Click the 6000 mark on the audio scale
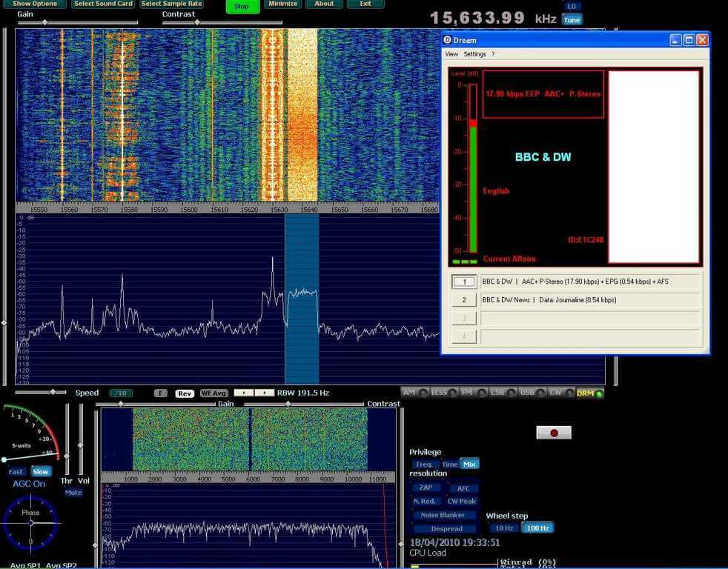Viewport: 728px width, 569px height. (x=253, y=479)
